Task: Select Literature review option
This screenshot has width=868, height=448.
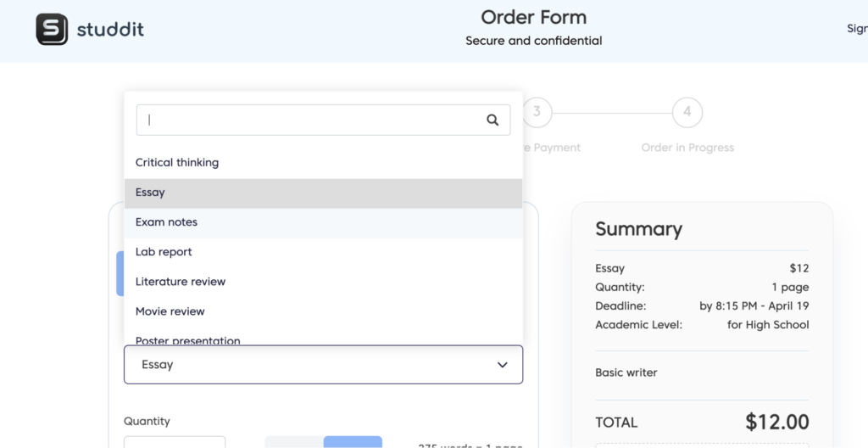Action: coord(323,282)
